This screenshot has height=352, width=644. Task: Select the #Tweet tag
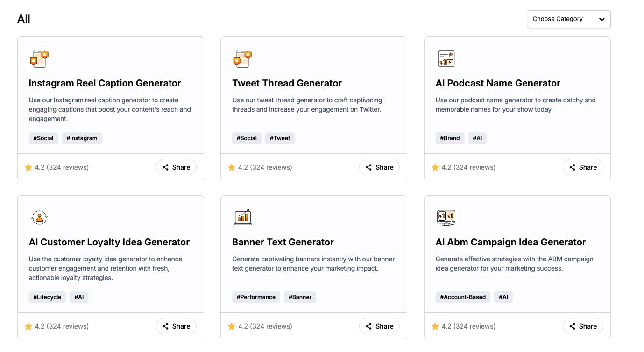click(x=280, y=138)
